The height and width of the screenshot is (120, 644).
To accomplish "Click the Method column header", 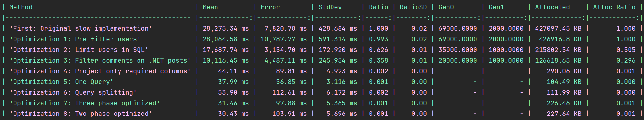I will pos(21,7).
